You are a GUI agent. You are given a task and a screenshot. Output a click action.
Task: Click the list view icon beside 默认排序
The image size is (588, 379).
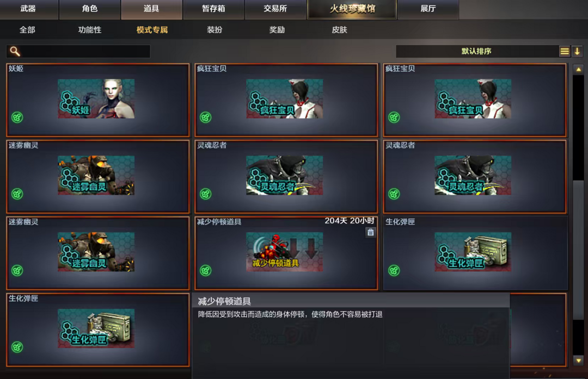[x=565, y=51]
